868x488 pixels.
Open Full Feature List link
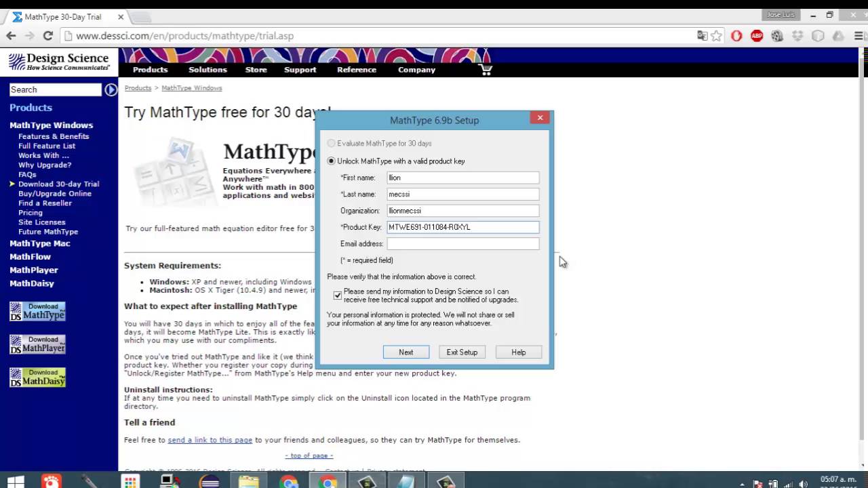47,146
